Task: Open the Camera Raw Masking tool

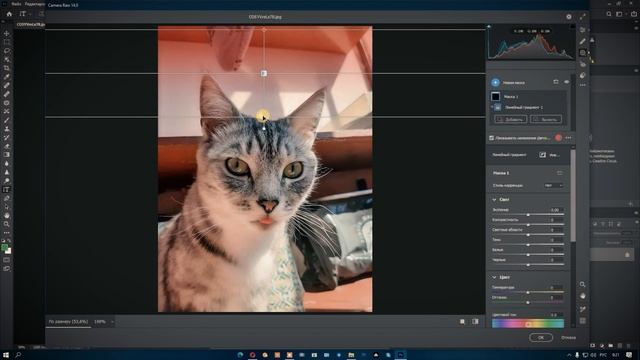Action: [582, 53]
